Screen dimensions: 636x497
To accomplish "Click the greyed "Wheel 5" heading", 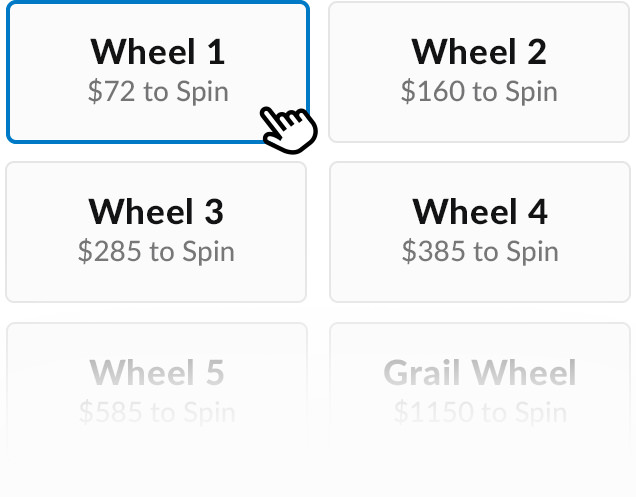I will (157, 372).
